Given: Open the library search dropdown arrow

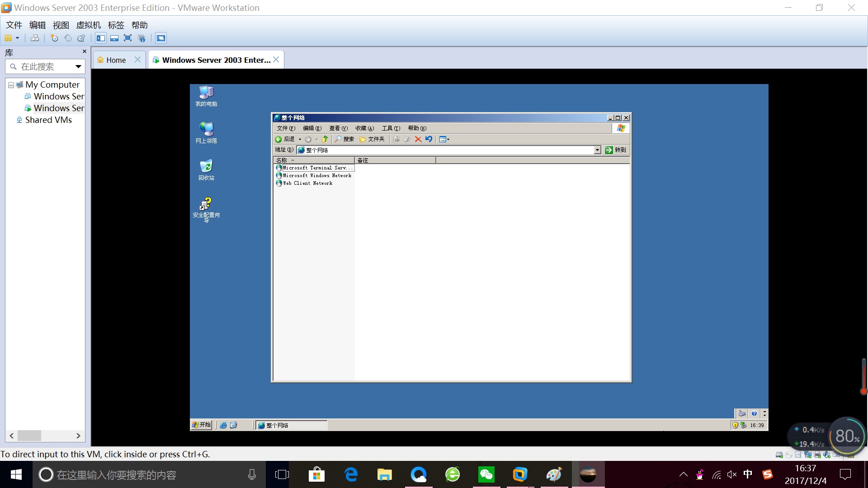Looking at the screenshot, I should 78,66.
